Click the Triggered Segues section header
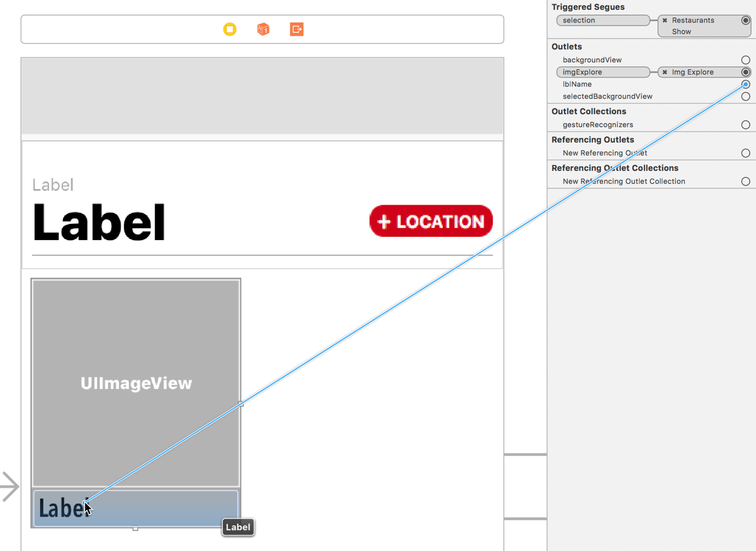The height and width of the screenshot is (551, 756). point(588,7)
